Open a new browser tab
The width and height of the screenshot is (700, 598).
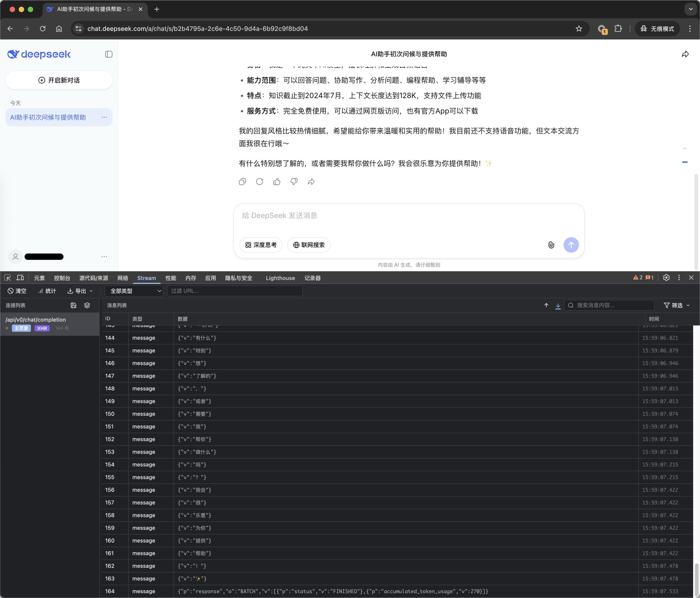(157, 9)
